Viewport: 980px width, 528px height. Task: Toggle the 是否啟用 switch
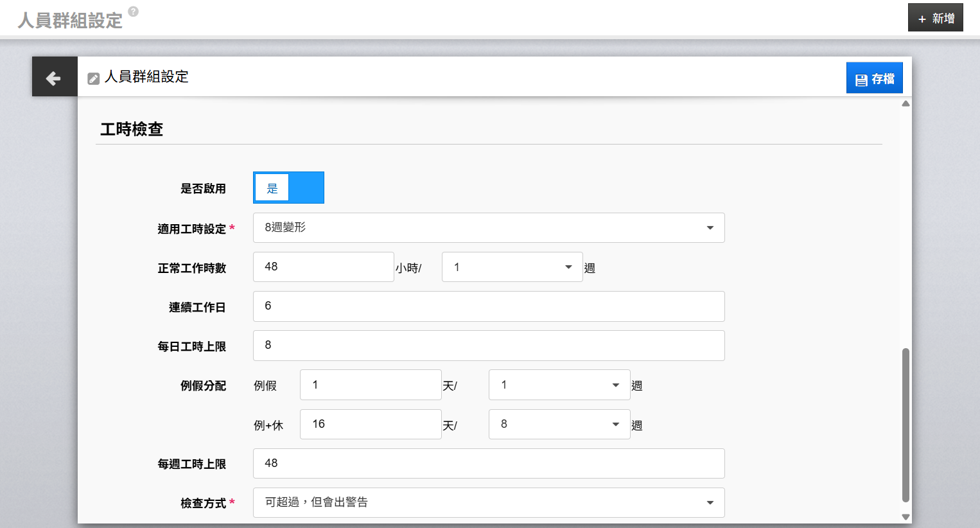pos(288,188)
